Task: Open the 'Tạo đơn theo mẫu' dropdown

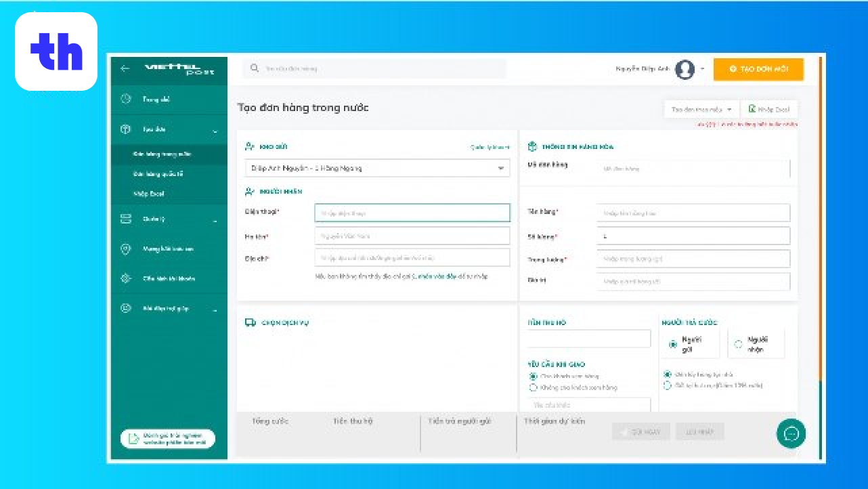Action: coord(701,109)
